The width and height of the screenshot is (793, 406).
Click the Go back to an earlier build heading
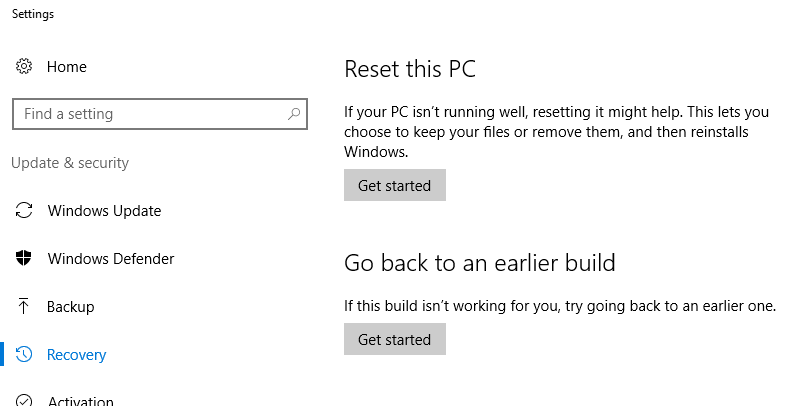point(479,263)
